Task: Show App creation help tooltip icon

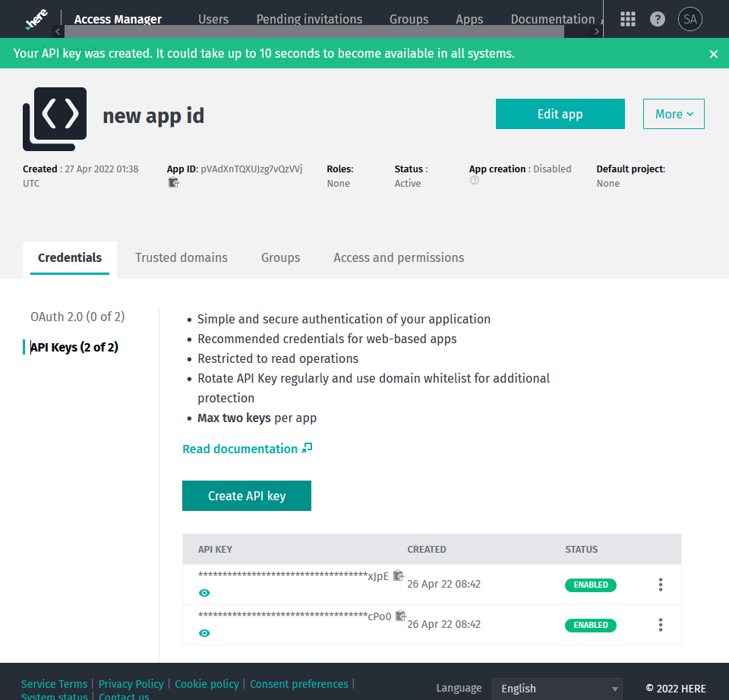Action: point(474,181)
